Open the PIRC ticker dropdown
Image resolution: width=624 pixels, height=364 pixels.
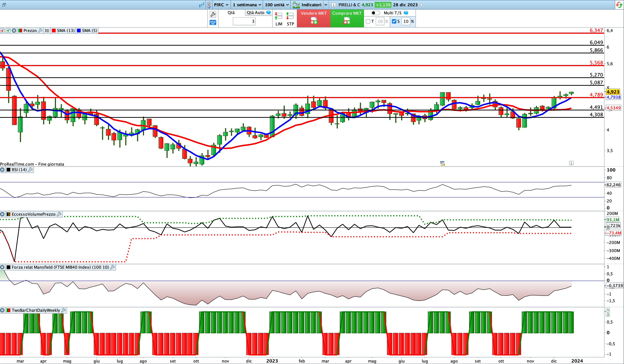click(x=221, y=5)
